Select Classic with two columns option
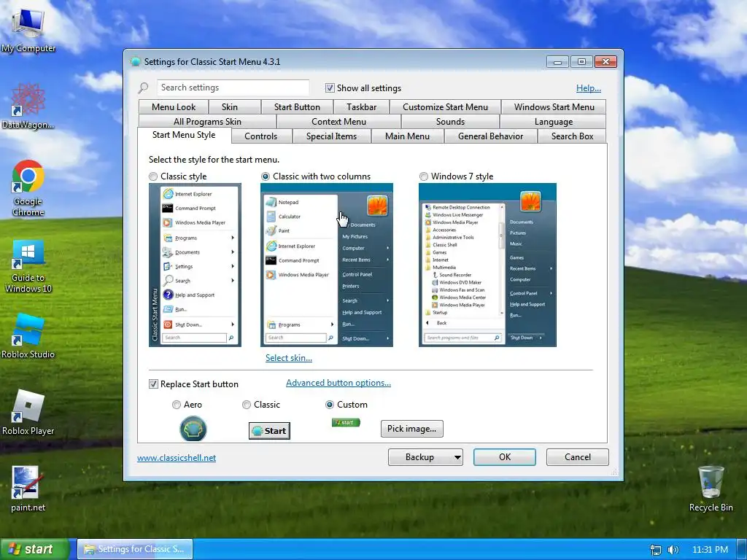 coord(266,176)
